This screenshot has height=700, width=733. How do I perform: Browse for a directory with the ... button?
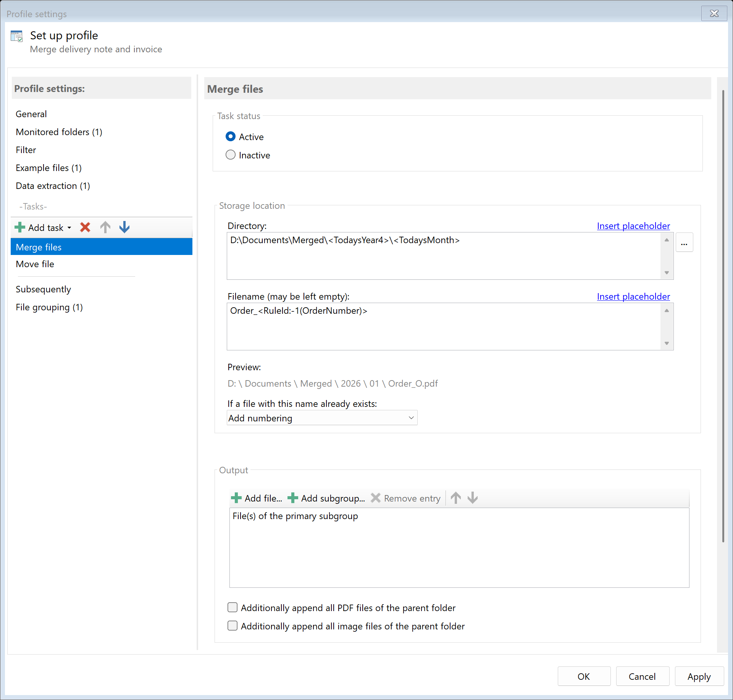click(x=685, y=242)
